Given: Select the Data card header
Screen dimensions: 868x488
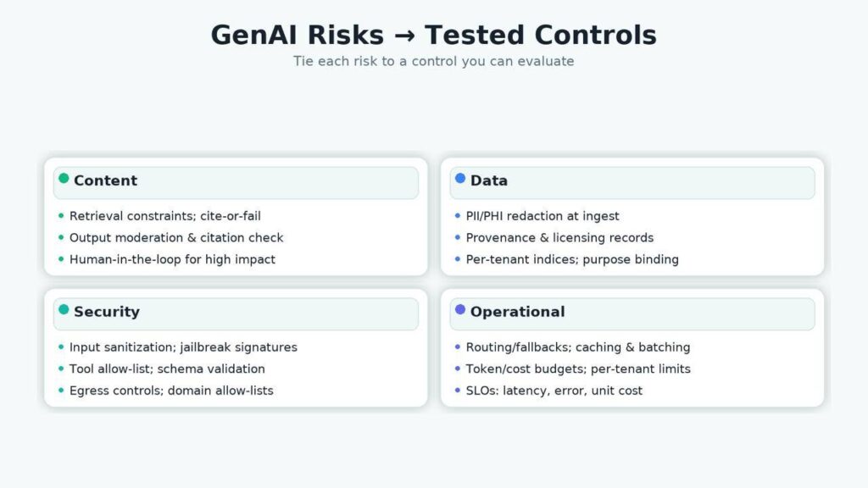Looking at the screenshot, I should click(x=632, y=182).
